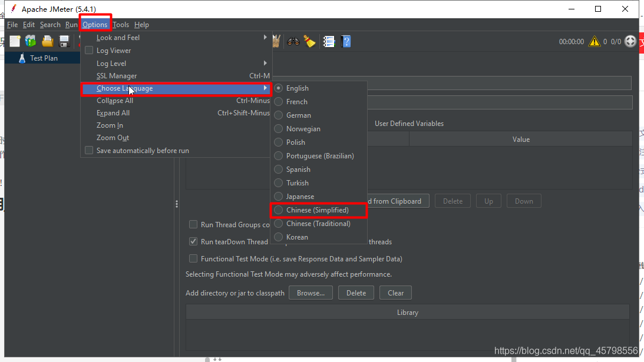Enable Run Thread Groups consecutively checkbox

pos(193,224)
